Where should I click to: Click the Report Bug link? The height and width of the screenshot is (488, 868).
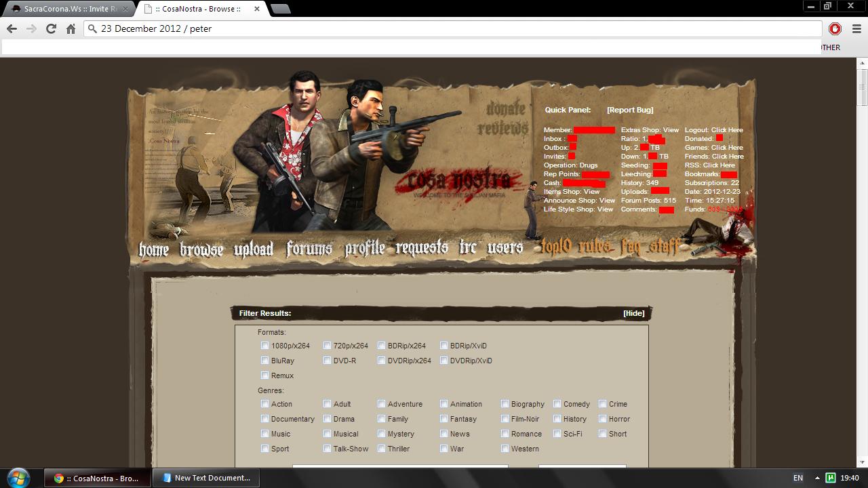(x=630, y=110)
